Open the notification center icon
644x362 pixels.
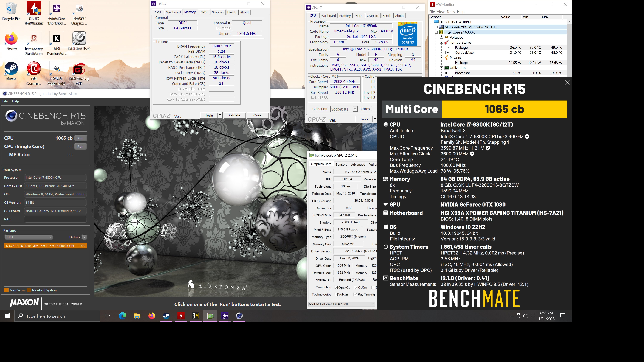[562, 316]
